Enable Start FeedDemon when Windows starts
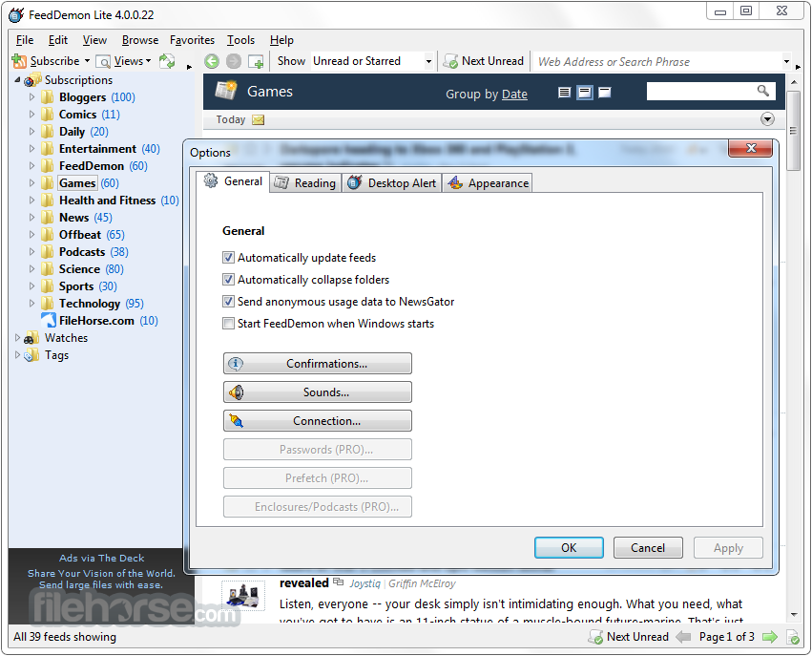This screenshot has height=656, width=812. [x=228, y=324]
